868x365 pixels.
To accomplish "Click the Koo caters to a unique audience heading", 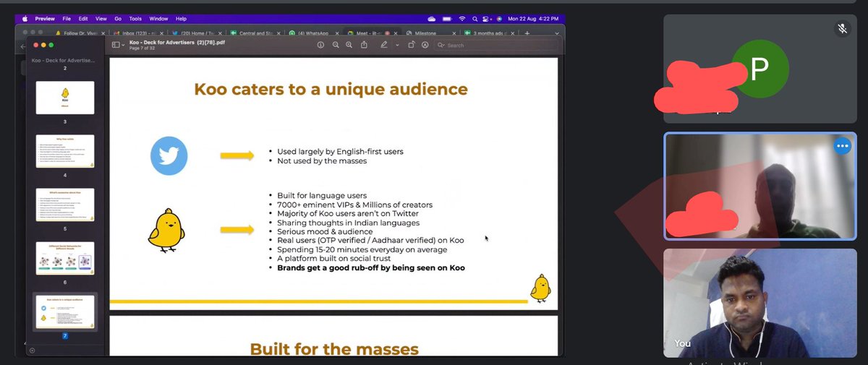I will [331, 90].
